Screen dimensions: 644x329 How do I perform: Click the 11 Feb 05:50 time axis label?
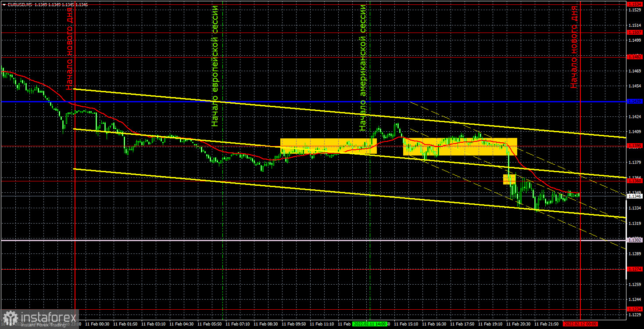210,324
